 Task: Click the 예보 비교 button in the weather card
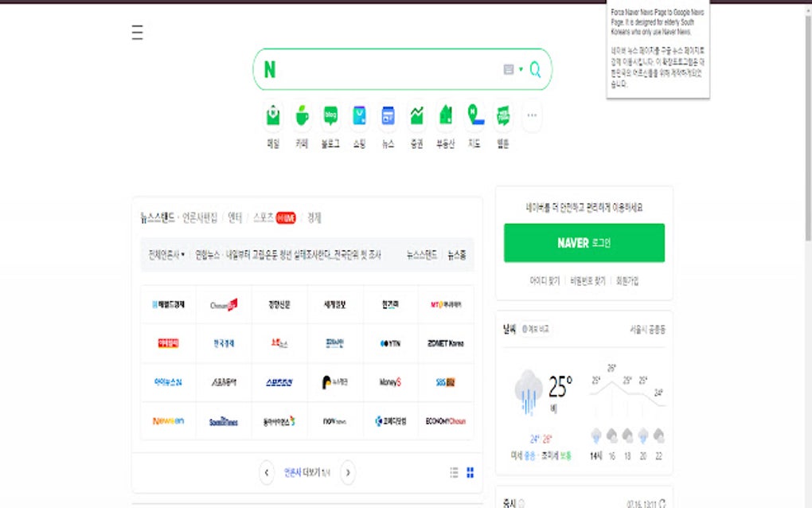coord(536,329)
